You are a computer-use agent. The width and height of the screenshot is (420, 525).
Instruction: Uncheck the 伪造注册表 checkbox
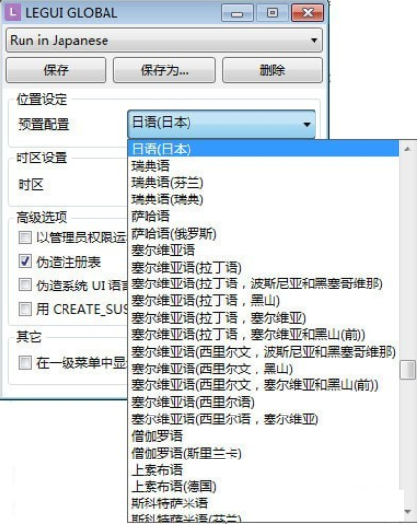[25, 261]
